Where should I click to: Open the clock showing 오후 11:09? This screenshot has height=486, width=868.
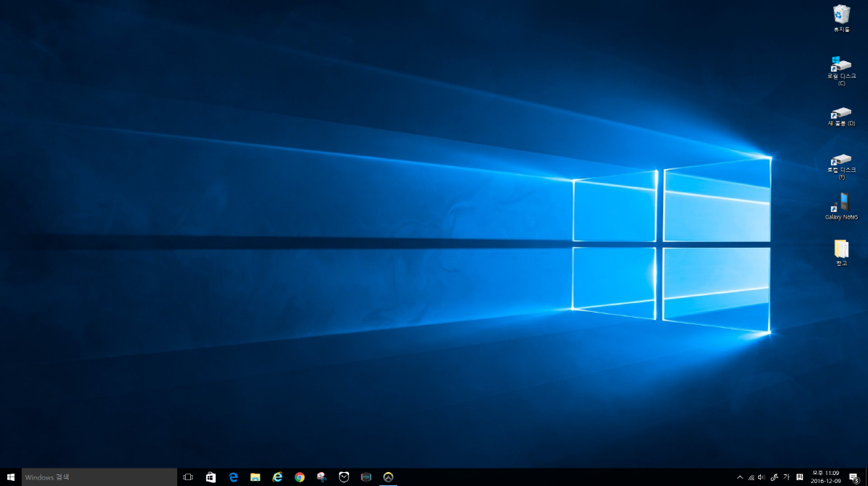pyautogui.click(x=826, y=477)
